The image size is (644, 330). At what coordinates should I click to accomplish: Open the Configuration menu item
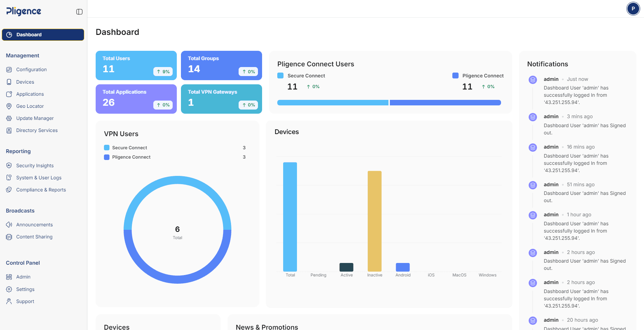coord(31,69)
